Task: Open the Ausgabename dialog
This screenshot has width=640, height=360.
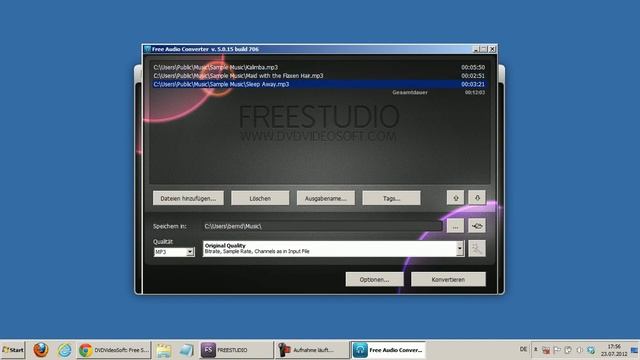Action: 326,198
